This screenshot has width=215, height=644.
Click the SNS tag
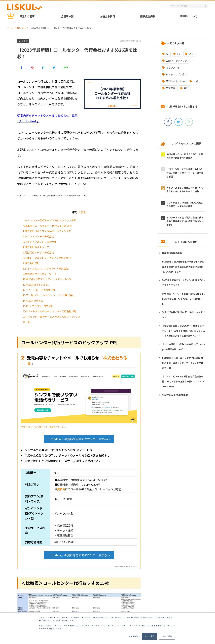(189, 54)
